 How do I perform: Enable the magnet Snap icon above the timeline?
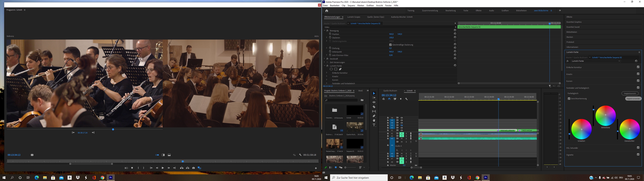(389, 99)
